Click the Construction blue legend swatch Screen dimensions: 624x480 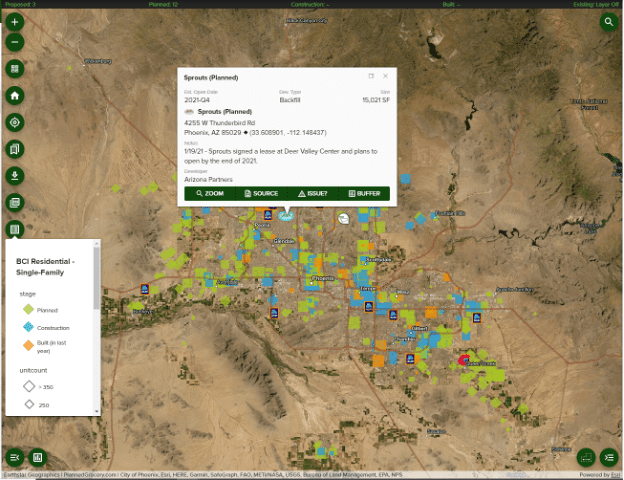tap(28, 327)
